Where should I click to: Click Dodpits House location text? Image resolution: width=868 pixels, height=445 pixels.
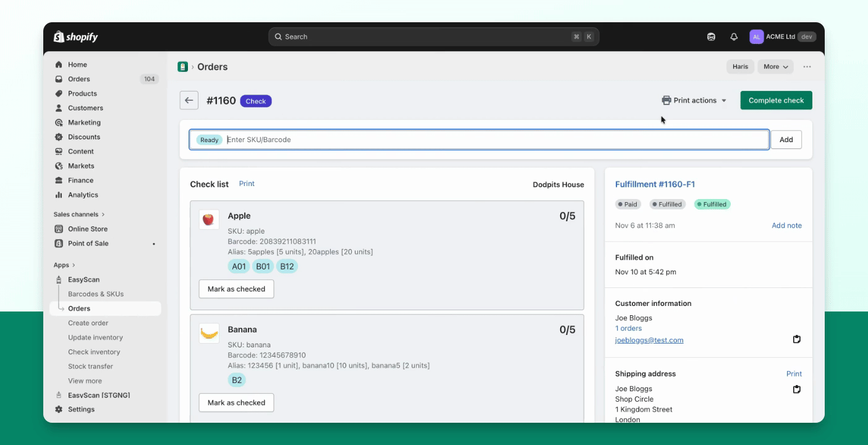(x=558, y=185)
